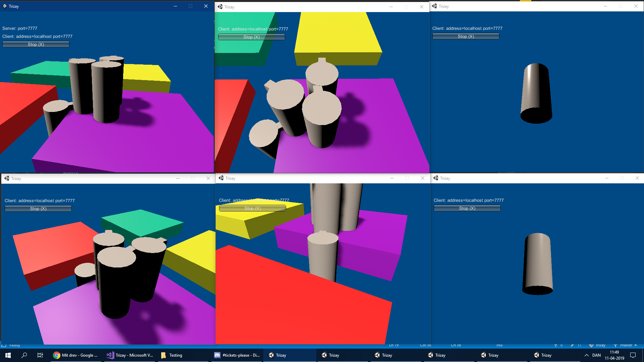Click Stop (X) in the server window

point(36,45)
